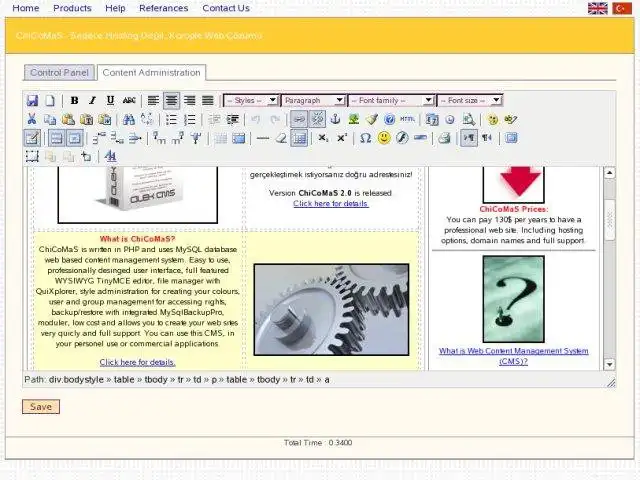Cut selection with the scissors icon
The width and height of the screenshot is (640, 480).
[x=32, y=119]
